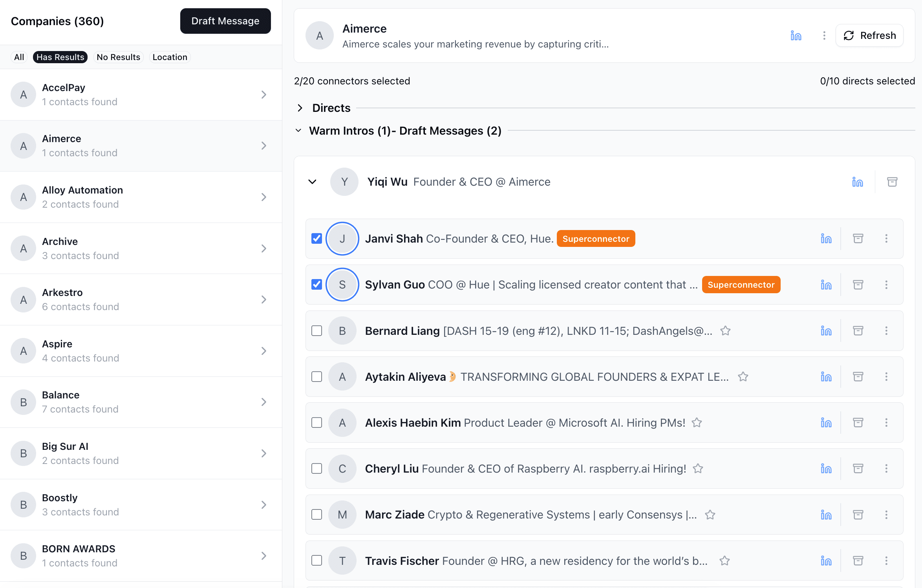This screenshot has width=922, height=588.
Task: Select Bernard Liang checkbox
Action: 316,331
